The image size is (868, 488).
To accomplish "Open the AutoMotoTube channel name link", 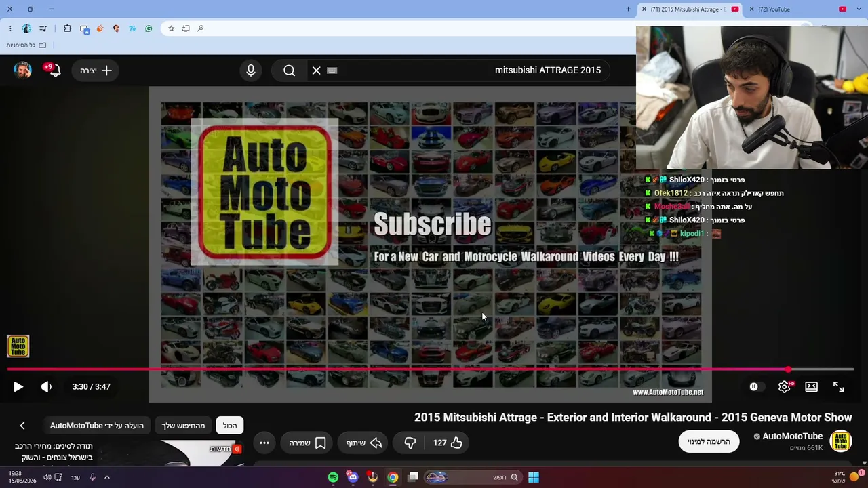I will [x=792, y=436].
